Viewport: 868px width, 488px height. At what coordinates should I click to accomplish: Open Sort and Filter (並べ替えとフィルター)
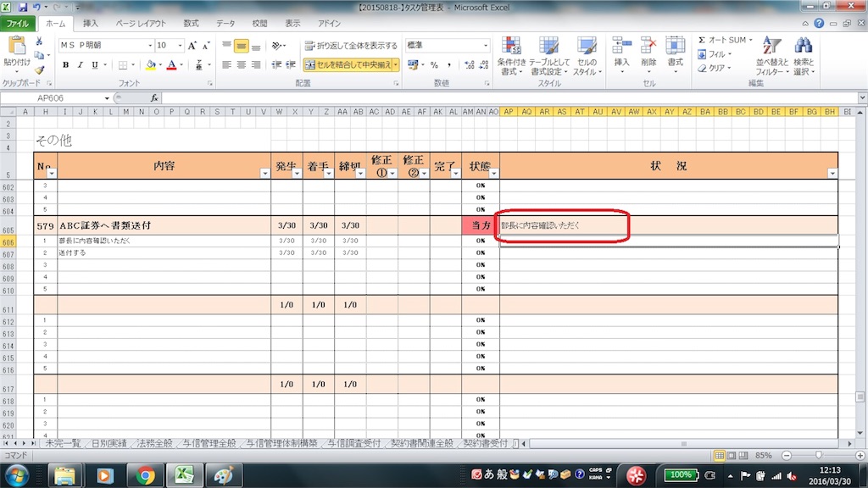(x=771, y=55)
